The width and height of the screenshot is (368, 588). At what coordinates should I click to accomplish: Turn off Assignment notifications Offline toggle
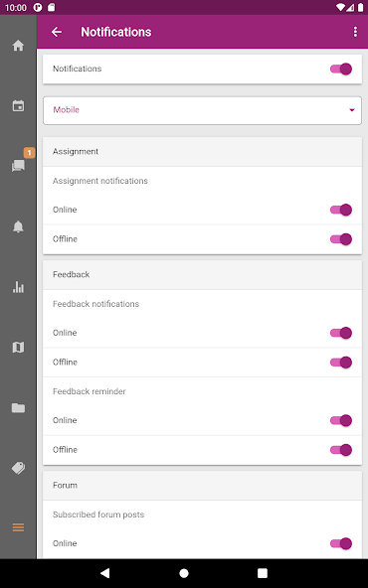point(340,239)
